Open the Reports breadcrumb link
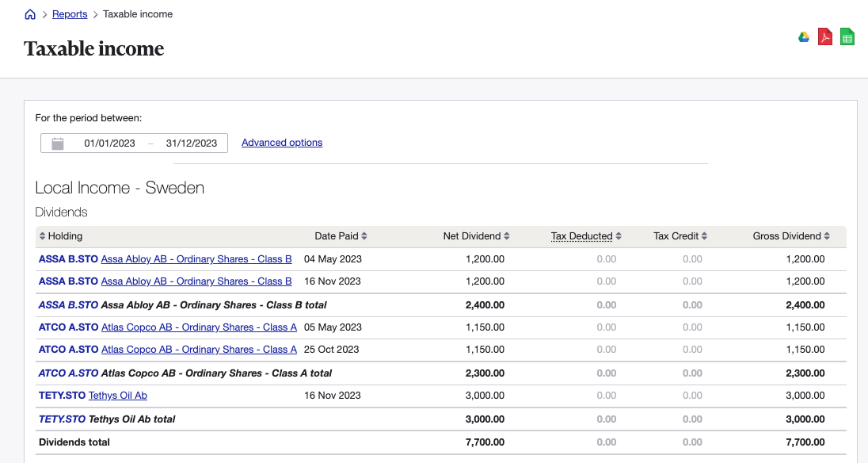This screenshot has width=868, height=463. pos(70,14)
